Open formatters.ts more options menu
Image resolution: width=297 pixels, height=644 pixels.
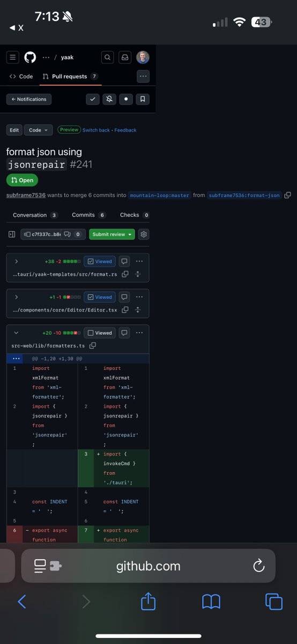(139, 333)
